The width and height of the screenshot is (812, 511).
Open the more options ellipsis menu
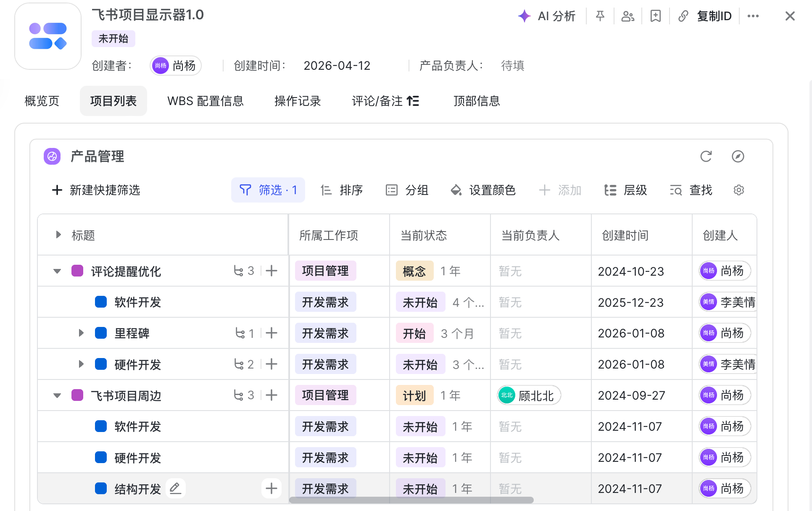[753, 16]
